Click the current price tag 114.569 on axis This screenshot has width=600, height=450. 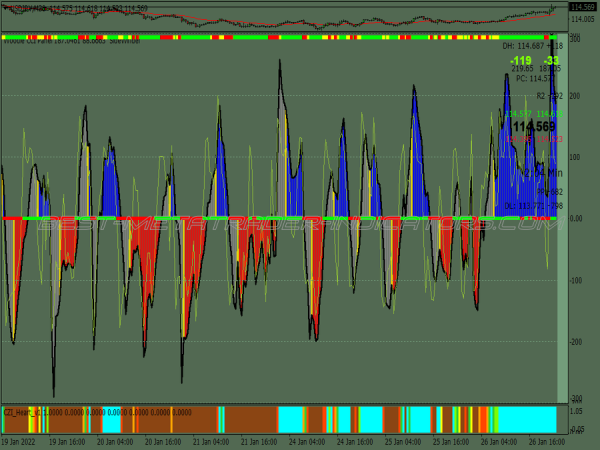point(582,8)
